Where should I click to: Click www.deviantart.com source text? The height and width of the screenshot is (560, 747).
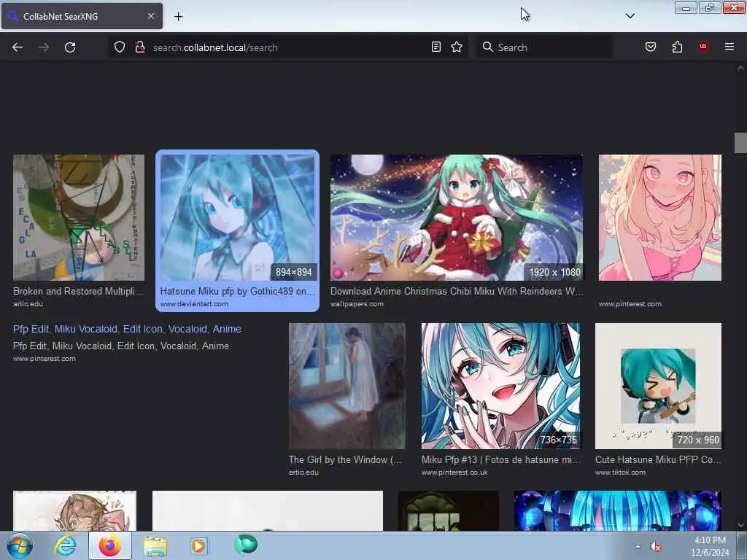click(194, 304)
